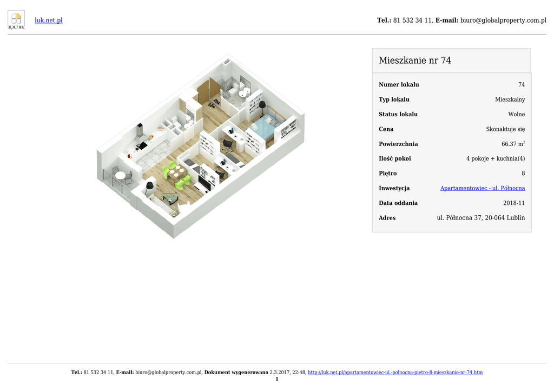Viewport: 554px width, 392px height.
Task: Click the blue bed in the floor plan
Action: click(x=266, y=127)
